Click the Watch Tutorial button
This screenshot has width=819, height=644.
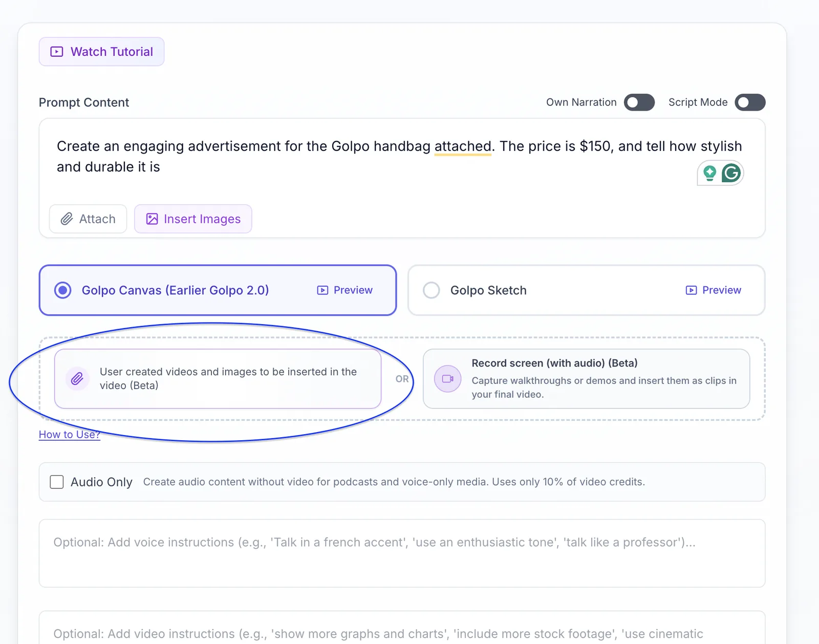[x=101, y=52]
